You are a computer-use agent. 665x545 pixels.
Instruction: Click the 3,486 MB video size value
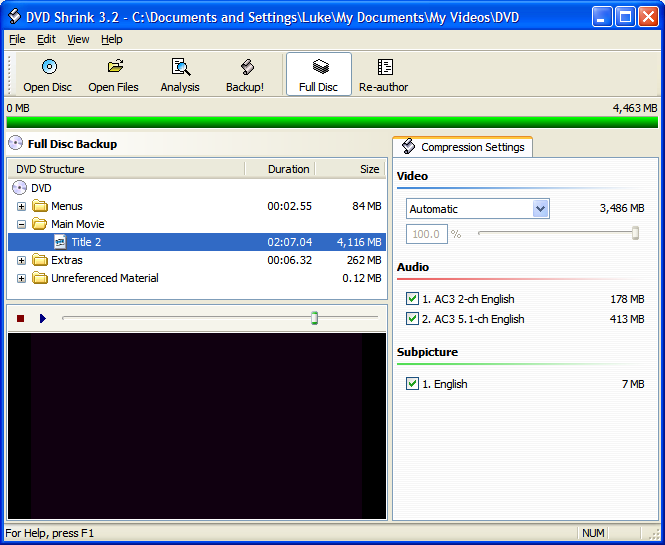point(622,208)
